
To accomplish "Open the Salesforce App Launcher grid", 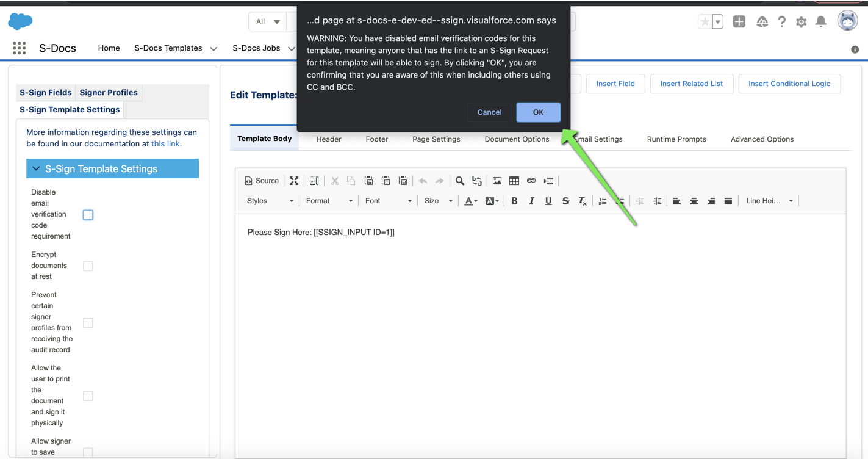I will coord(20,48).
